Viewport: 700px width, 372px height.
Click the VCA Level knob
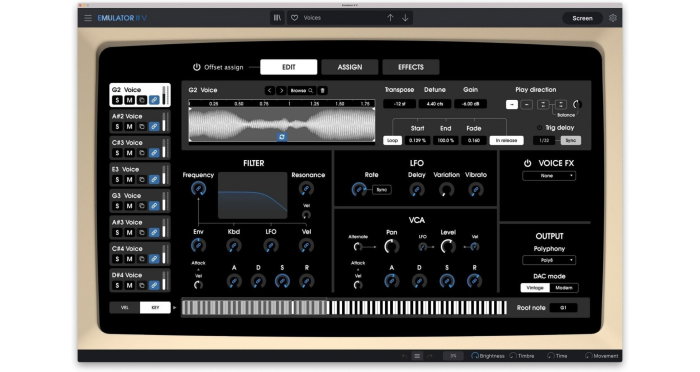tap(448, 246)
